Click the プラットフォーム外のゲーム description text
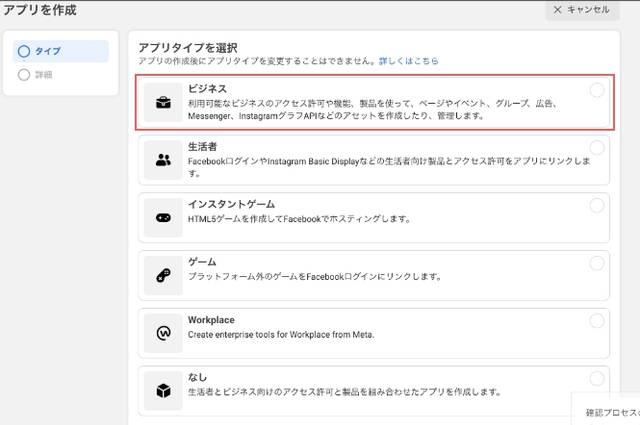640x425 pixels. click(x=315, y=276)
